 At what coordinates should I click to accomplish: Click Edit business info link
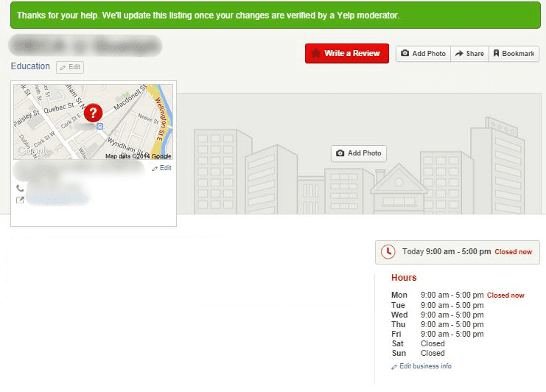[x=425, y=366]
